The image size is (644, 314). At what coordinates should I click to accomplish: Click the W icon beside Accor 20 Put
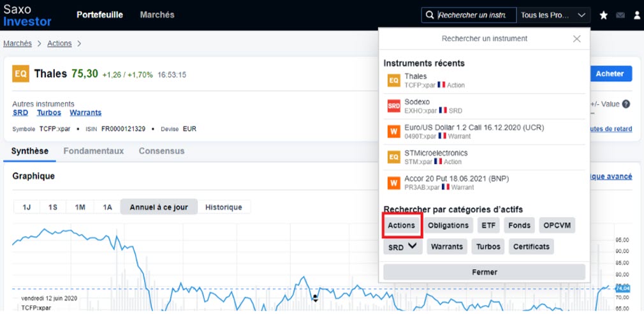click(x=393, y=183)
